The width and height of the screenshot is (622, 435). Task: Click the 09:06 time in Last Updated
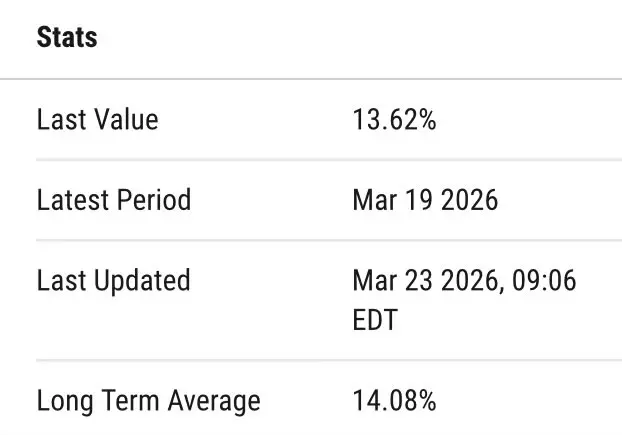pyautogui.click(x=544, y=280)
